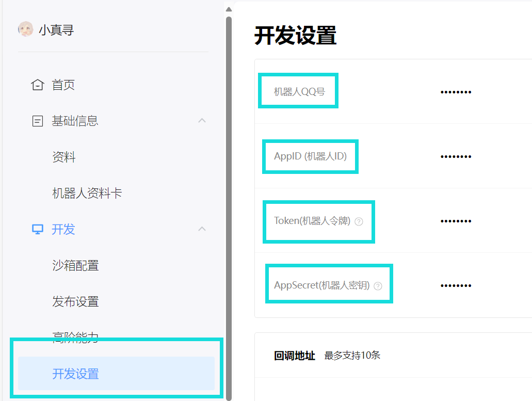The height and width of the screenshot is (401, 532).
Task: Click the masked Token value dots
Action: [x=456, y=221]
